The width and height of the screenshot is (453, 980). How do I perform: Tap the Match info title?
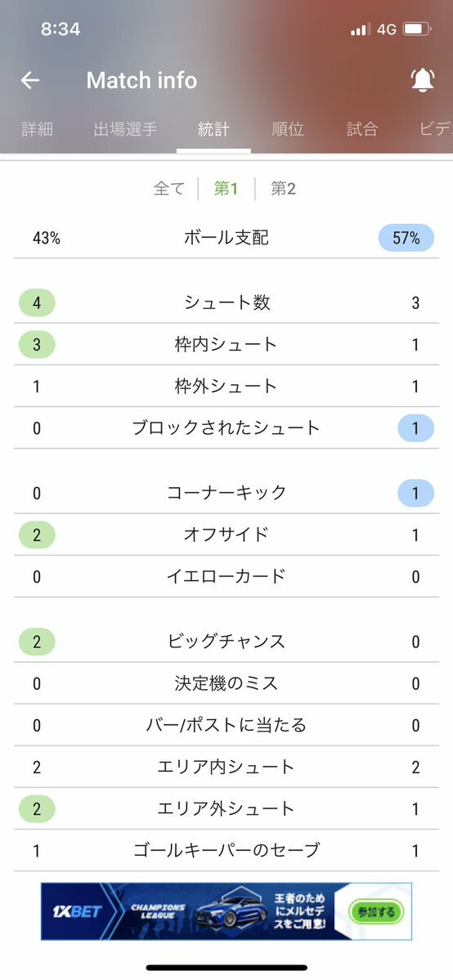pos(141,80)
